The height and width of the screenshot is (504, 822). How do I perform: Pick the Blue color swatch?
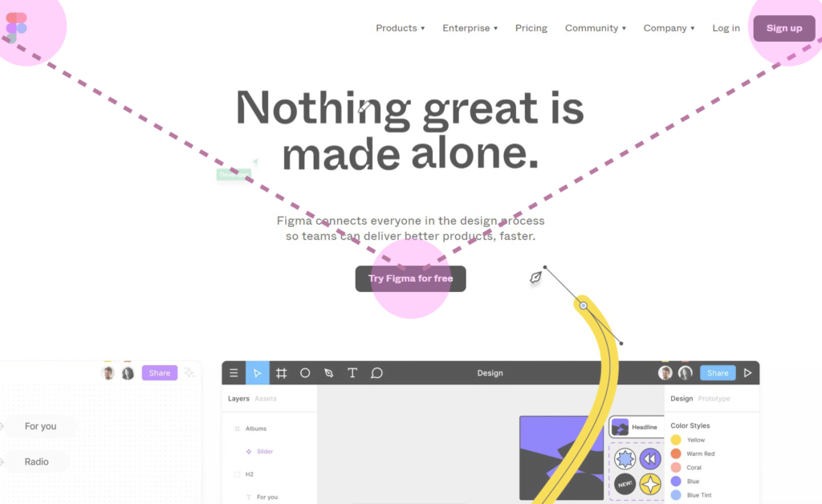676,481
